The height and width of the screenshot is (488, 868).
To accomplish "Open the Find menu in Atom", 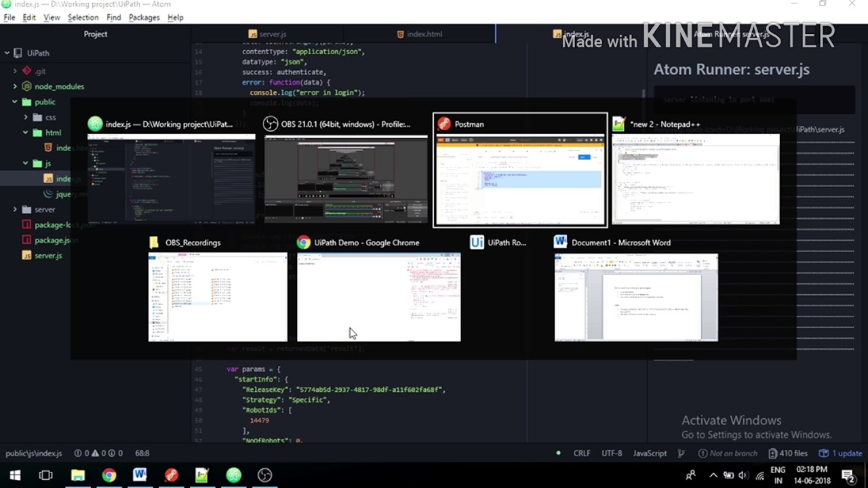I will tap(113, 17).
